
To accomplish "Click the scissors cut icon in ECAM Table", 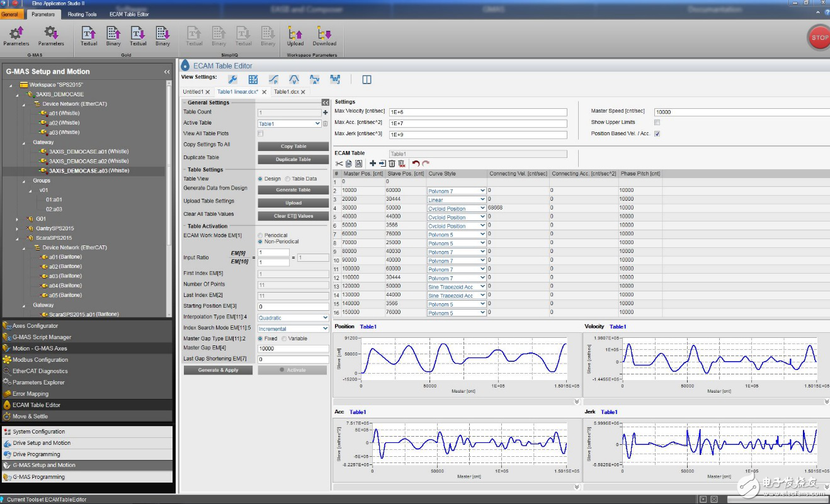I will click(x=339, y=164).
